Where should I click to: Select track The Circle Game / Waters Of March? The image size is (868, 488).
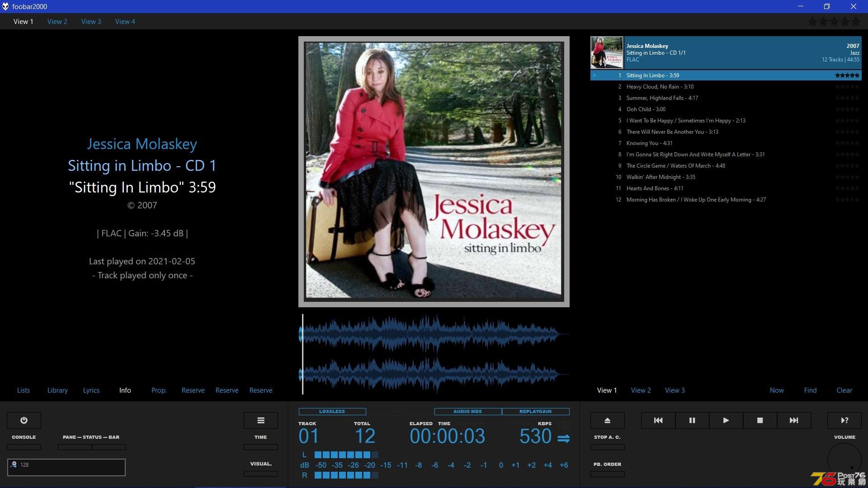coord(726,166)
